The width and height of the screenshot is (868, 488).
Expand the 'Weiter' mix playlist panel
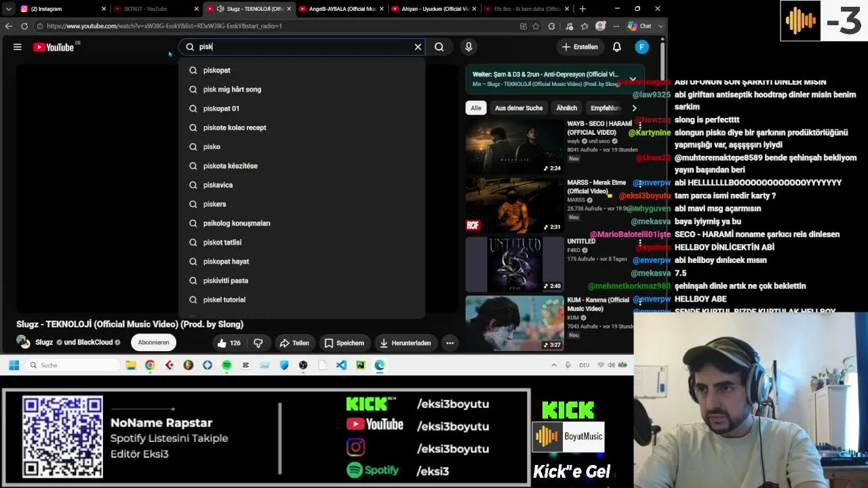(633, 79)
